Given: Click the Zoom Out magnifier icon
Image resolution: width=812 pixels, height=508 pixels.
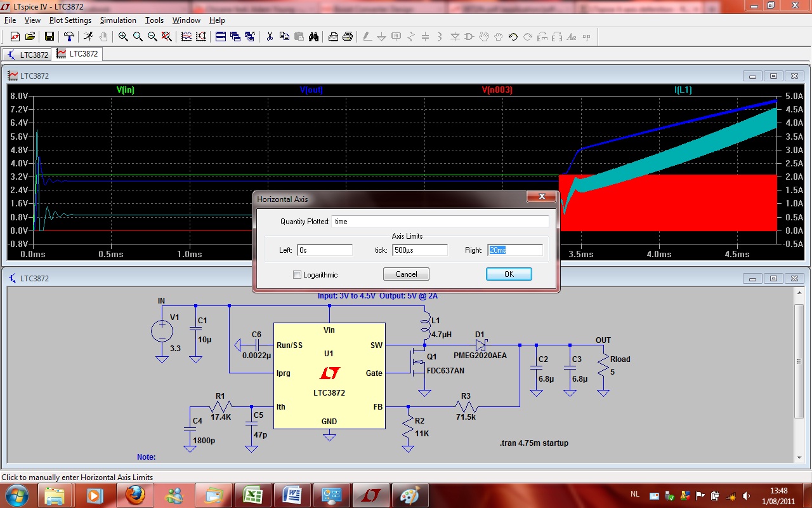Looking at the screenshot, I should [x=152, y=37].
